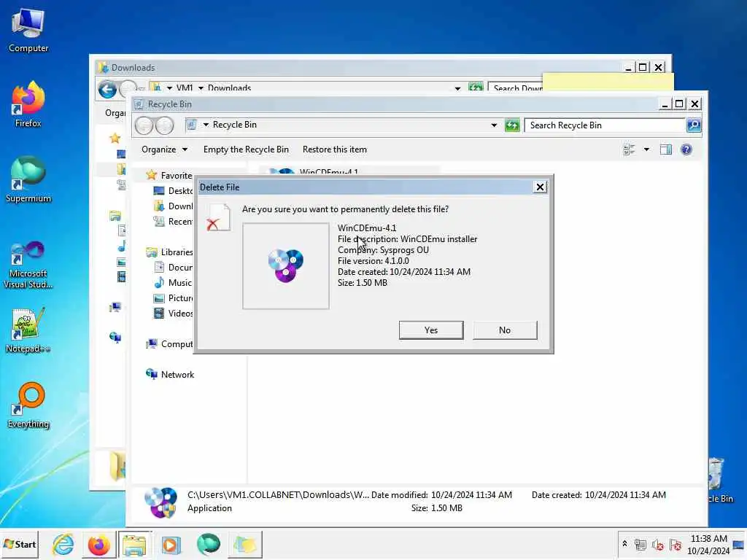The image size is (747, 560).
Task: Toggle the preview pane icon
Action: tap(665, 149)
